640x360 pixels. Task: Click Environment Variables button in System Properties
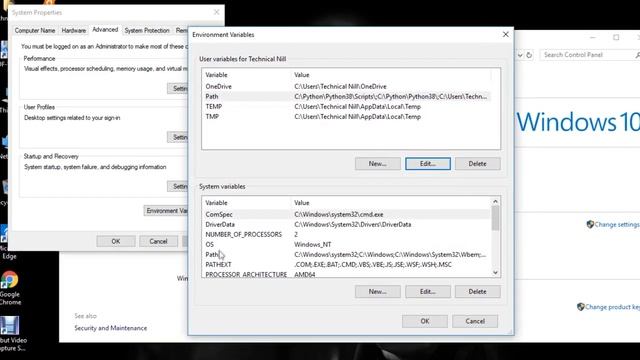pyautogui.click(x=166, y=211)
